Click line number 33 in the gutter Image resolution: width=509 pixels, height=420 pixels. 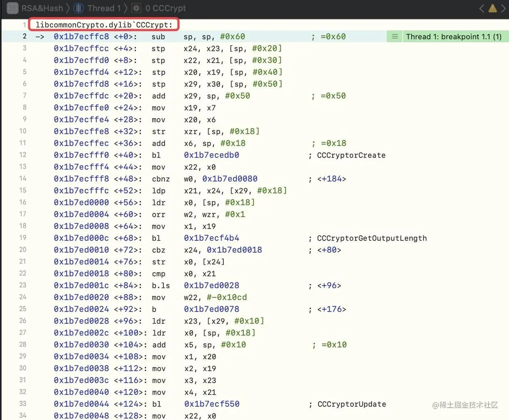[x=23, y=404]
